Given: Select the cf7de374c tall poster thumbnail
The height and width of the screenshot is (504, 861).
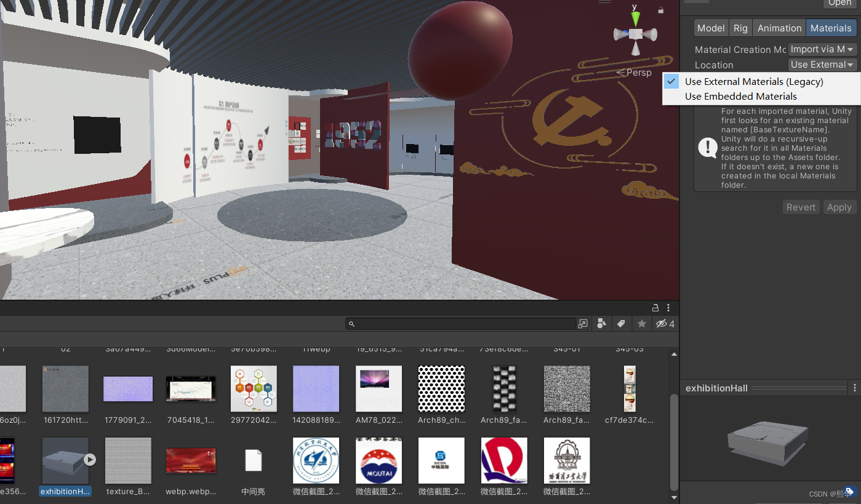Looking at the screenshot, I should (630, 389).
